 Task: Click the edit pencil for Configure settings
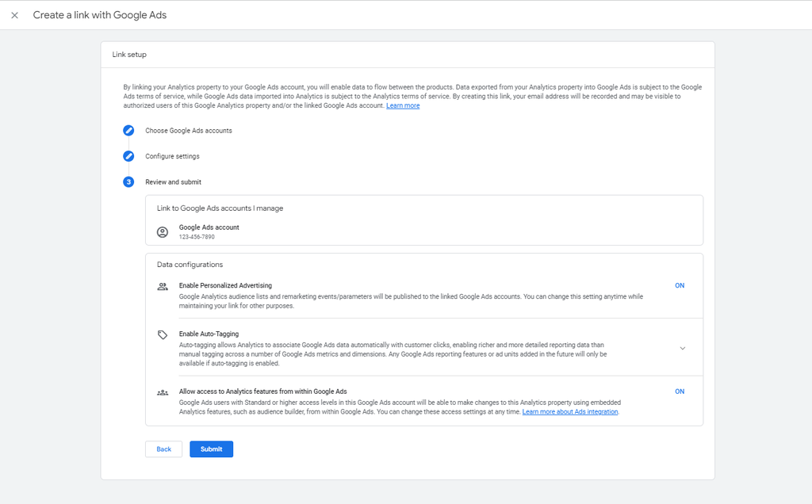128,156
